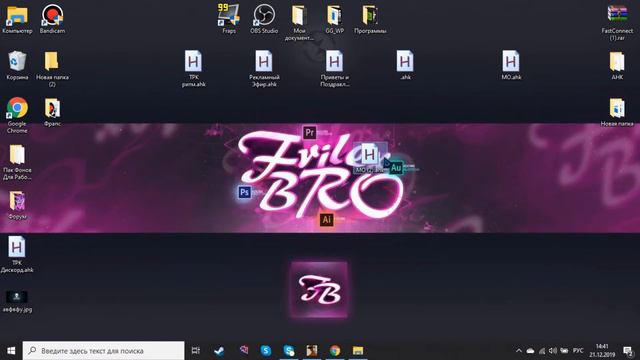Select the Новая папка folder below АНК
Screen dimensions: 640x360
[617, 112]
